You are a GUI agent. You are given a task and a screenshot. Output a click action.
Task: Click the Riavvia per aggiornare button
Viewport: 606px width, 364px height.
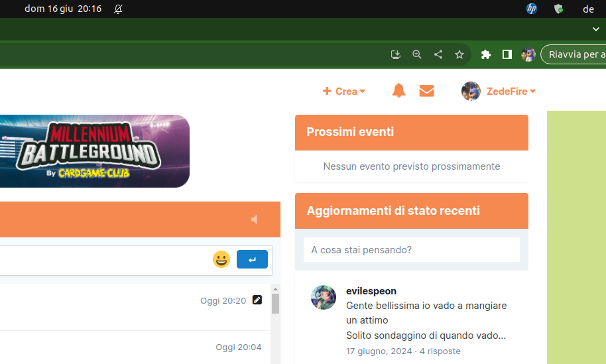[573, 54]
